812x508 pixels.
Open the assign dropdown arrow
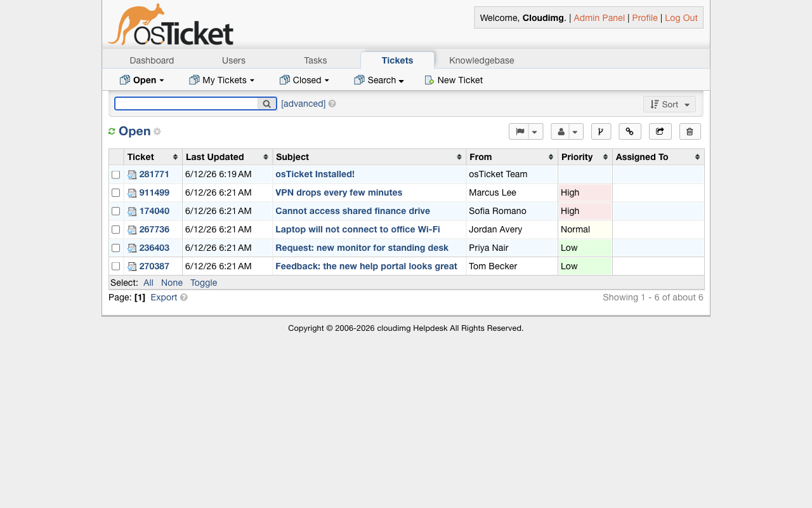click(x=577, y=131)
